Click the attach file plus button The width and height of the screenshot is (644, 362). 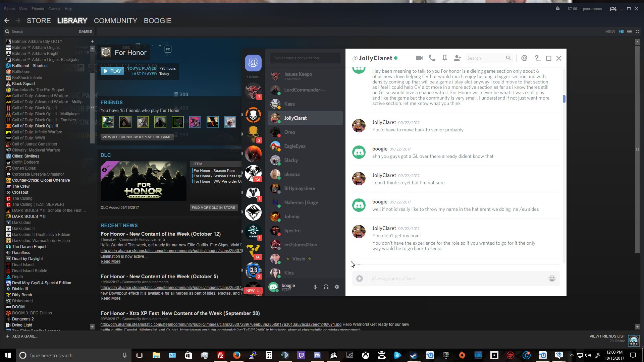tap(359, 279)
